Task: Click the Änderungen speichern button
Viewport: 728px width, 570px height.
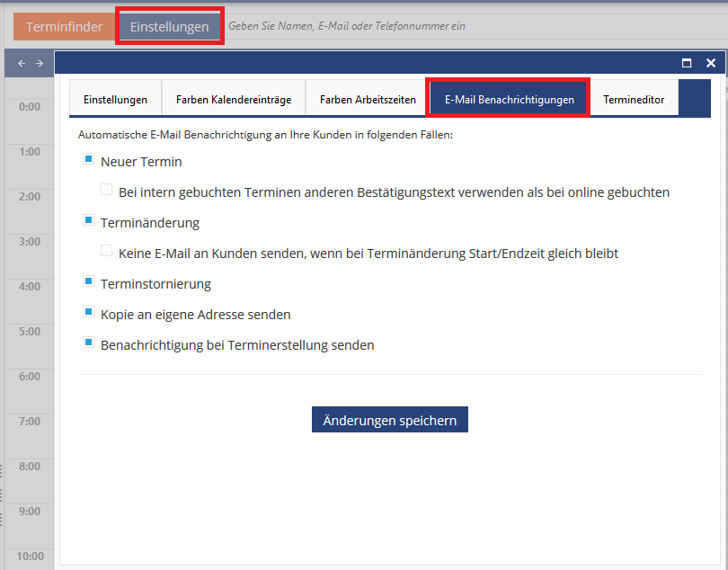Action: click(x=389, y=420)
